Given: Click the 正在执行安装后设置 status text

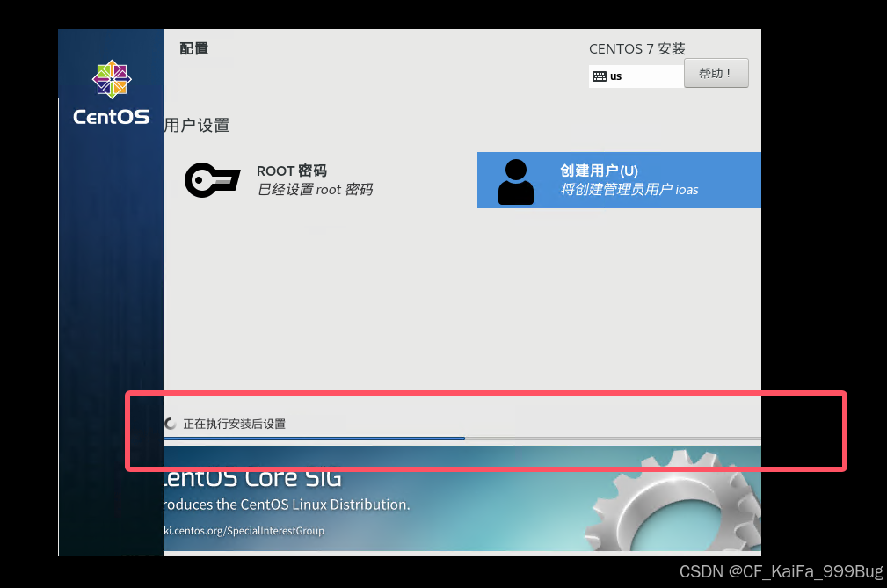Looking at the screenshot, I should pos(234,424).
